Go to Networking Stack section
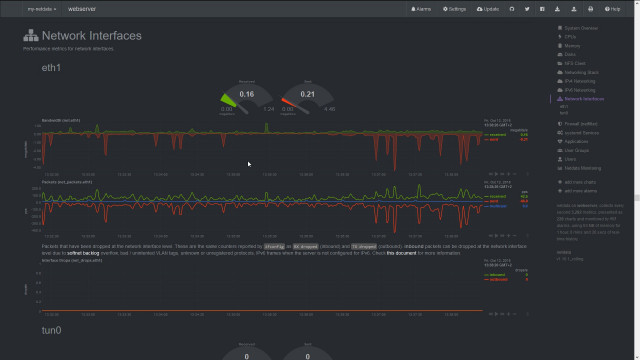Image resolution: width=640 pixels, height=360 pixels. coord(578,72)
